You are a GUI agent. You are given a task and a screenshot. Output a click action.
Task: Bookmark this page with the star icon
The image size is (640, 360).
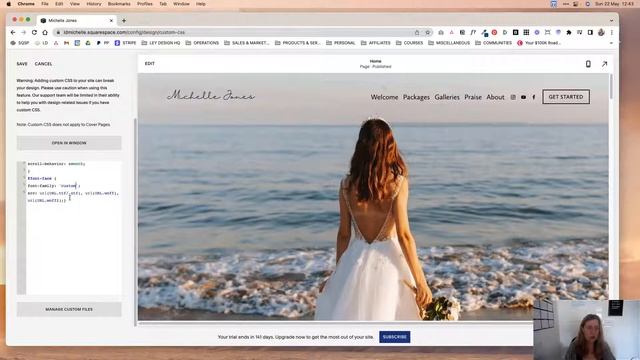tap(427, 32)
